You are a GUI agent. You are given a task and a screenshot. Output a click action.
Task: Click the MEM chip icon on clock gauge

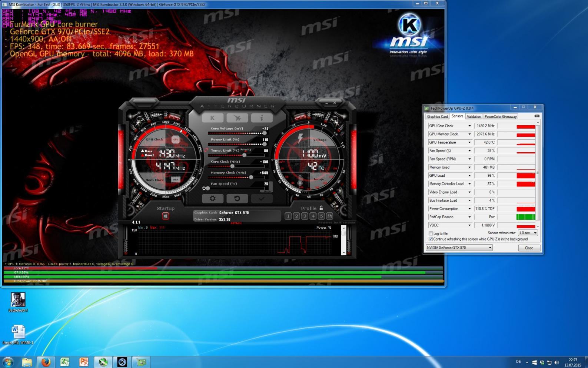(x=176, y=179)
